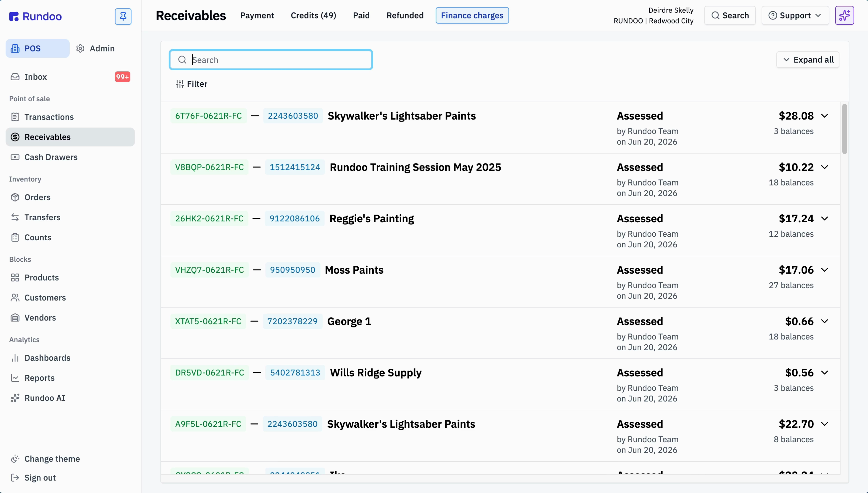This screenshot has height=493, width=868.
Task: Open customer account 1512415124 link
Action: [x=295, y=167]
